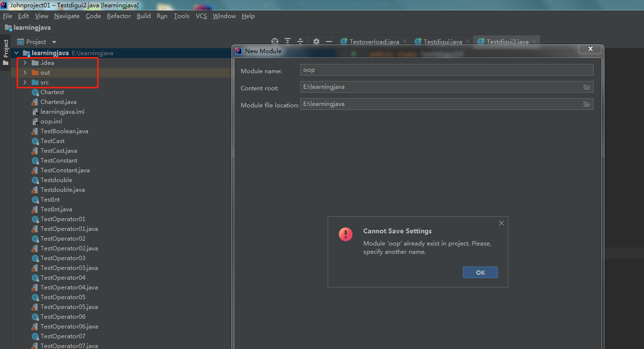Click the TestOperator03 class icon
The width and height of the screenshot is (644, 349).
pyautogui.click(x=35, y=258)
